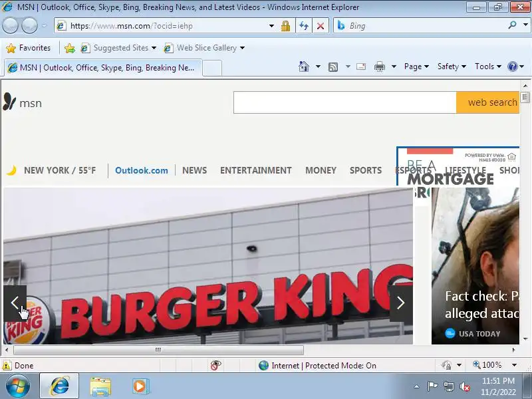This screenshot has height=399, width=532.
Task: Click Add to Favorites Bar star icon
Action: pyautogui.click(x=70, y=48)
